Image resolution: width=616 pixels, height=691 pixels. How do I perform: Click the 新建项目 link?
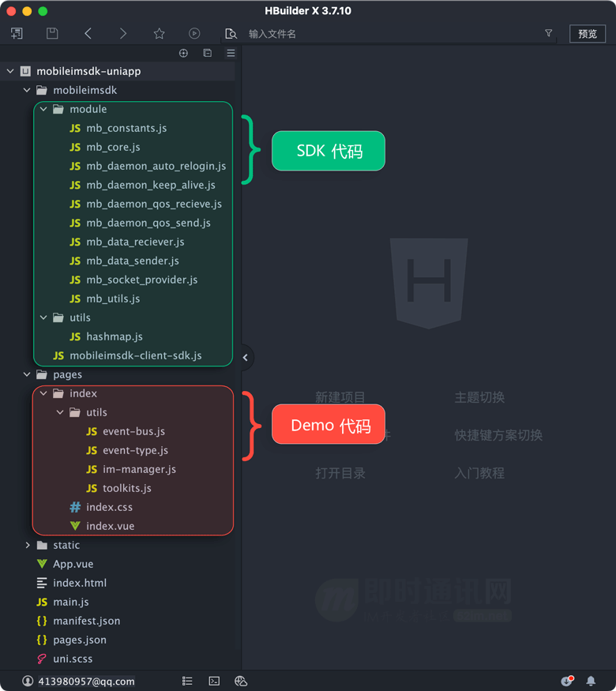click(340, 397)
